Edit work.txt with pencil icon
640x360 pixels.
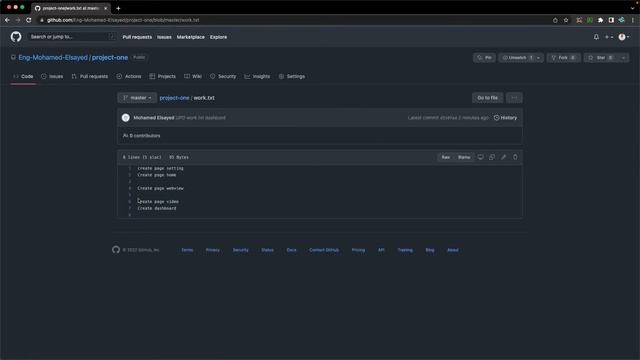(503, 157)
